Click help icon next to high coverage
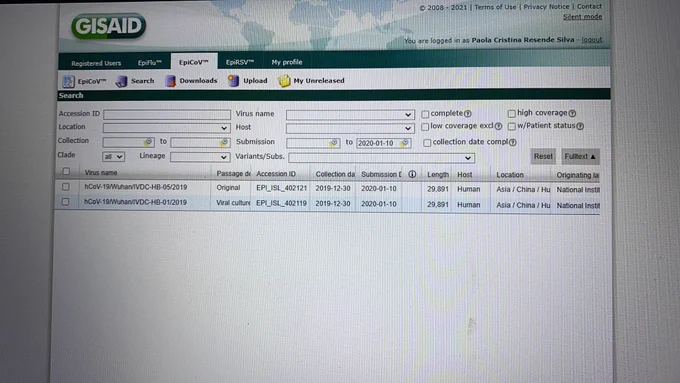The image size is (680, 383). 572,113
